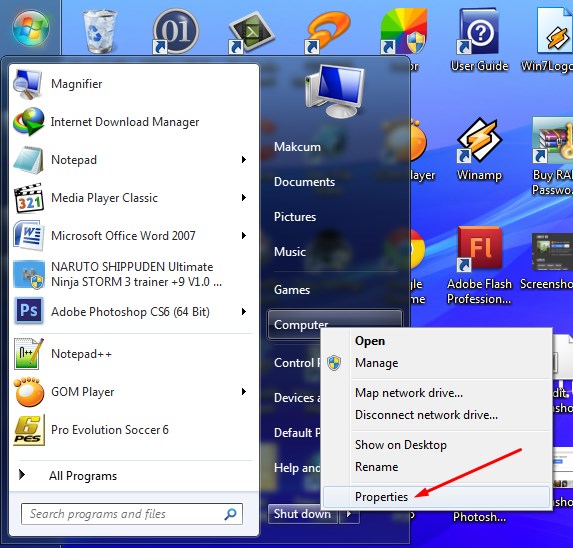
Task: Expand Media Player Classic jump list arrow
Action: 244,198
